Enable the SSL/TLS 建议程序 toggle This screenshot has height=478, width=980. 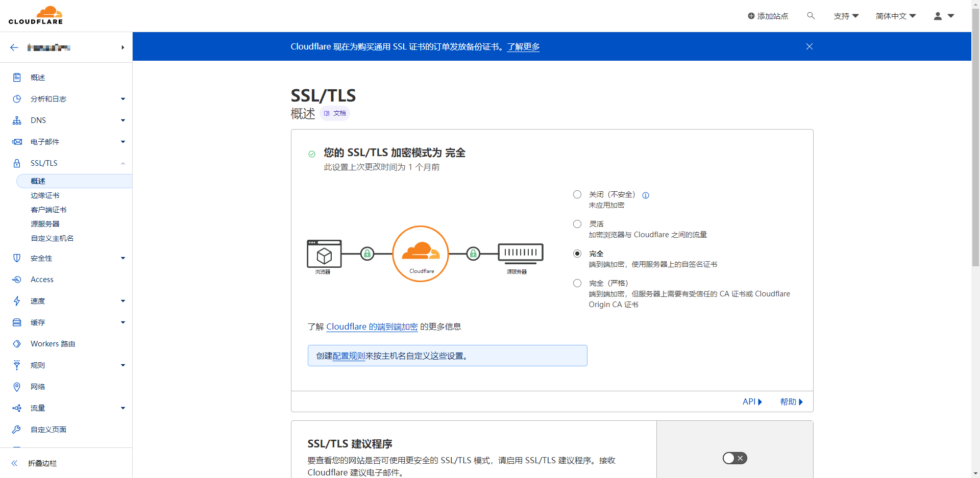pyautogui.click(x=735, y=458)
